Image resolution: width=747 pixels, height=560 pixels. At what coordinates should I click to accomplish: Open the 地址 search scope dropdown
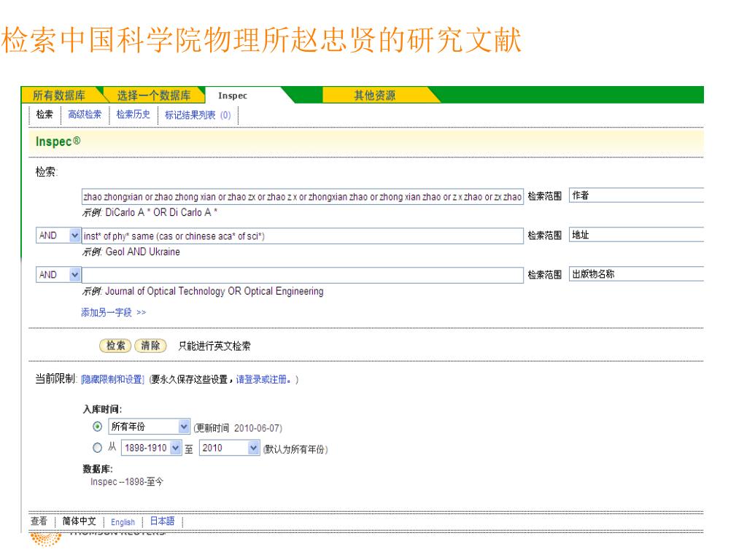(636, 235)
